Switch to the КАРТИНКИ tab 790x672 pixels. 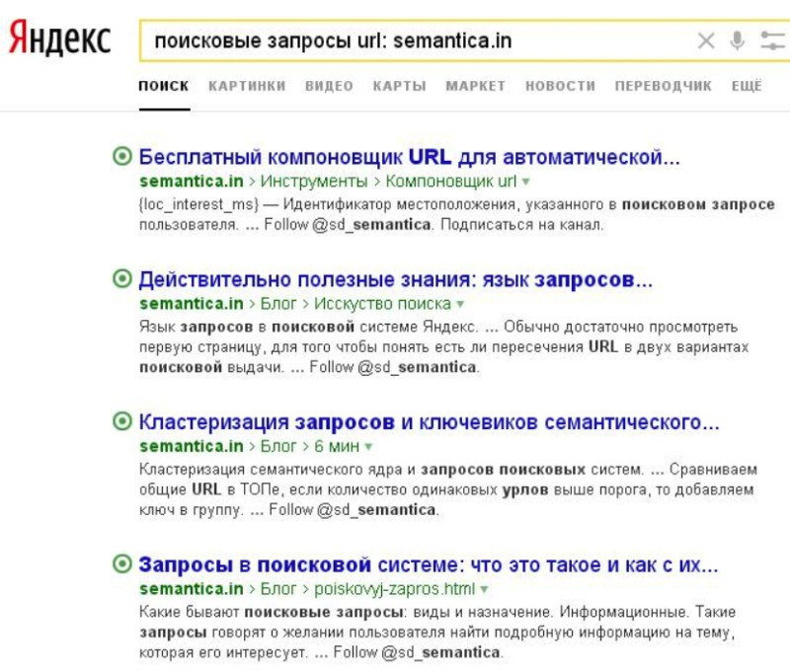pyautogui.click(x=247, y=86)
